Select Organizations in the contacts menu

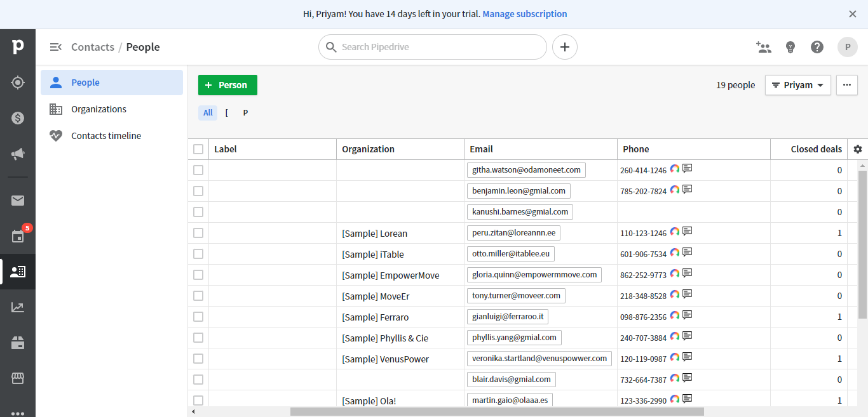tap(112, 109)
